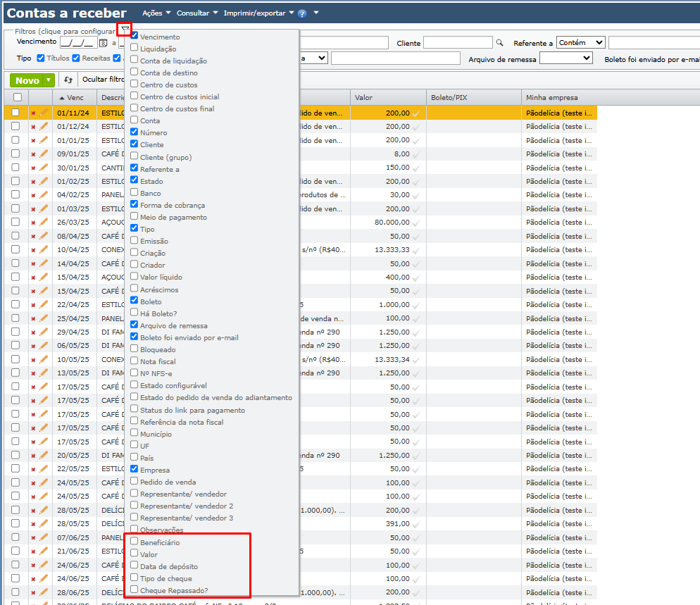Open the Vencimento calendar picker icon
This screenshot has height=605, width=700.
(103, 43)
